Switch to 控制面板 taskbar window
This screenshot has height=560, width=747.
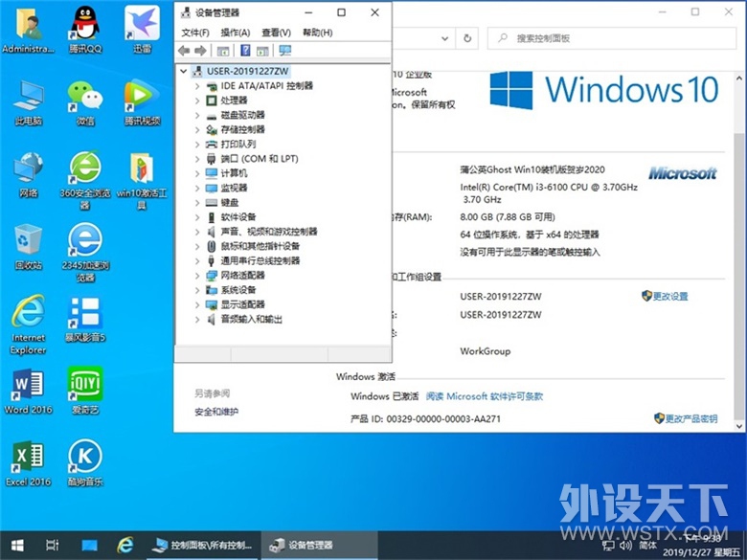tap(202, 546)
